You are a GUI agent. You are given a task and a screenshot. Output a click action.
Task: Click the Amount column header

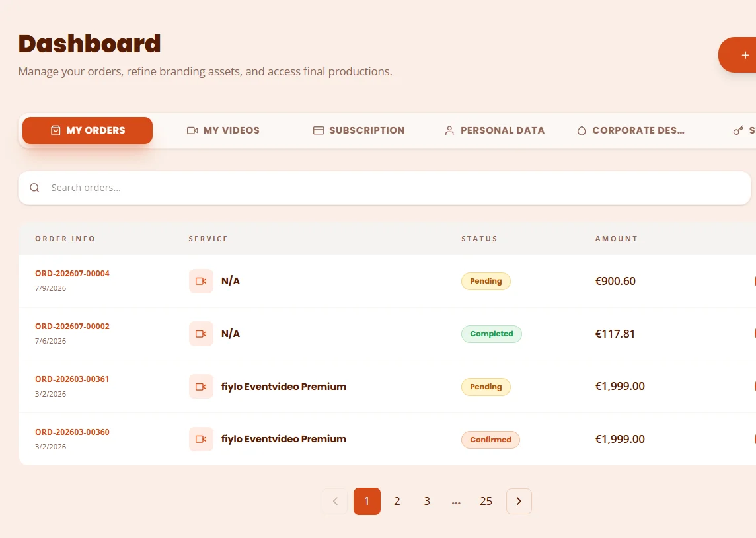click(x=616, y=239)
